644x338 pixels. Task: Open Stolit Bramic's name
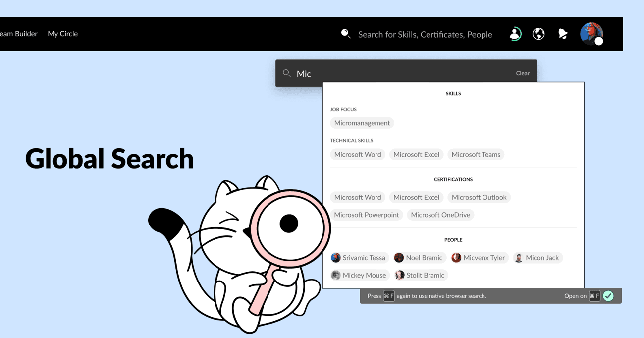tap(426, 275)
